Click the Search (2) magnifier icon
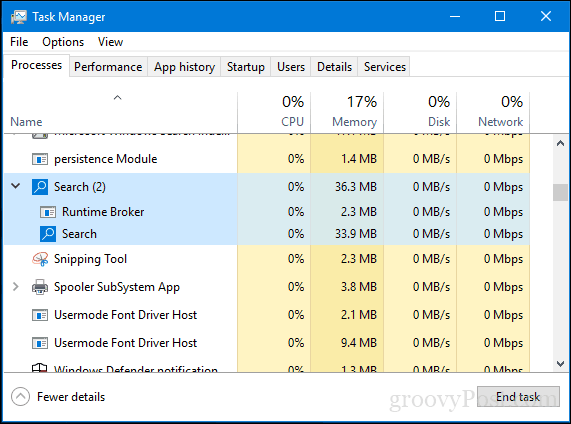 (x=40, y=187)
